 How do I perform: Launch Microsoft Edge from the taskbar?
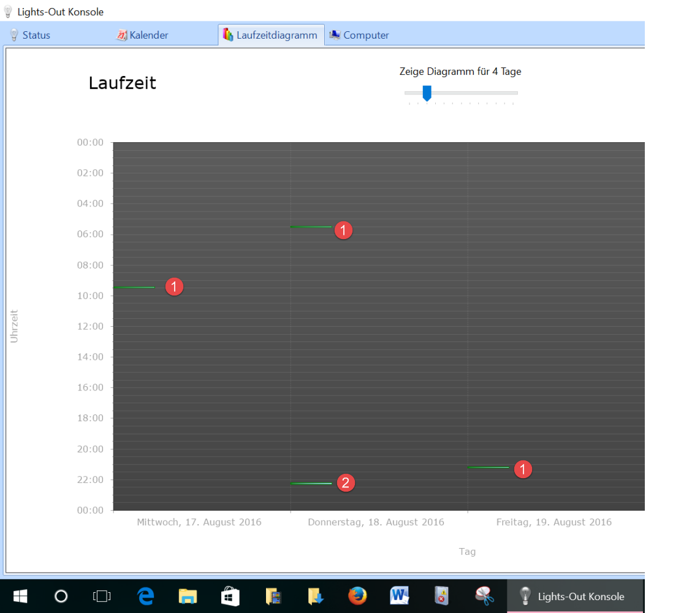(145, 596)
